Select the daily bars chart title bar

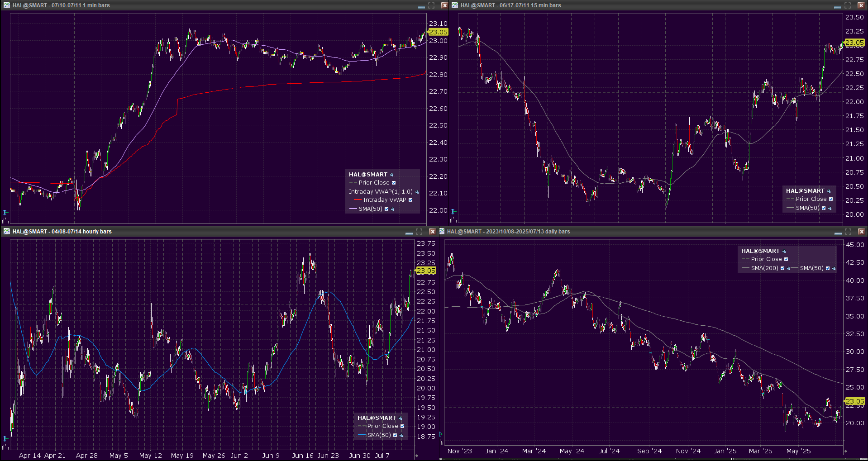point(634,232)
